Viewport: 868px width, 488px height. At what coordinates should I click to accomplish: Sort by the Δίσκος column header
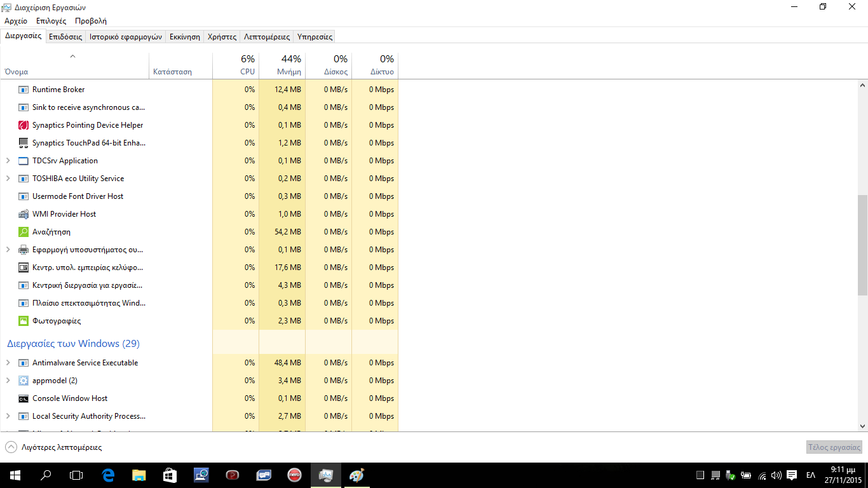click(329, 65)
